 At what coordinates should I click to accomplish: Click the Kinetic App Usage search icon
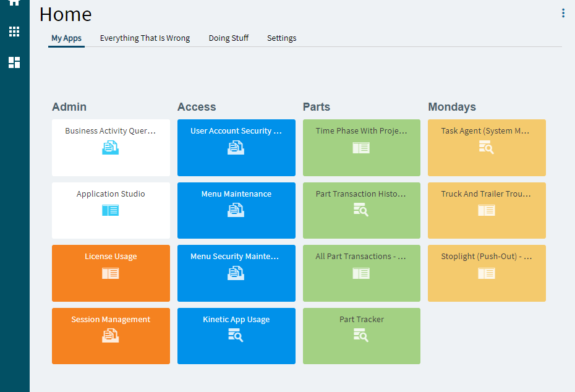tap(236, 335)
